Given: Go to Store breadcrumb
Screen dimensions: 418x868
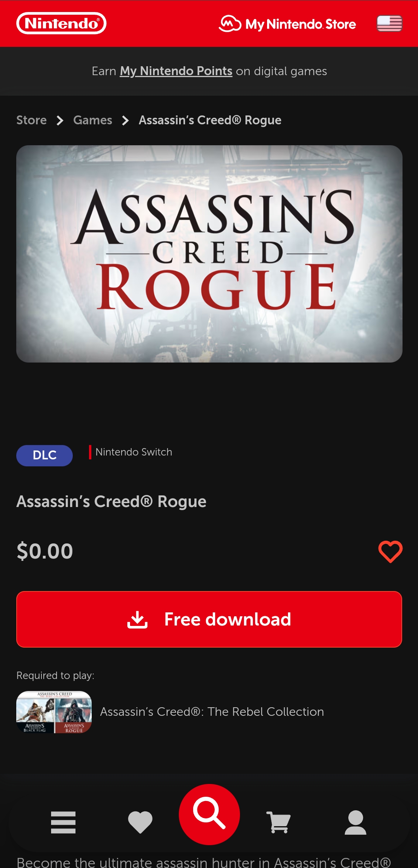Looking at the screenshot, I should [31, 120].
